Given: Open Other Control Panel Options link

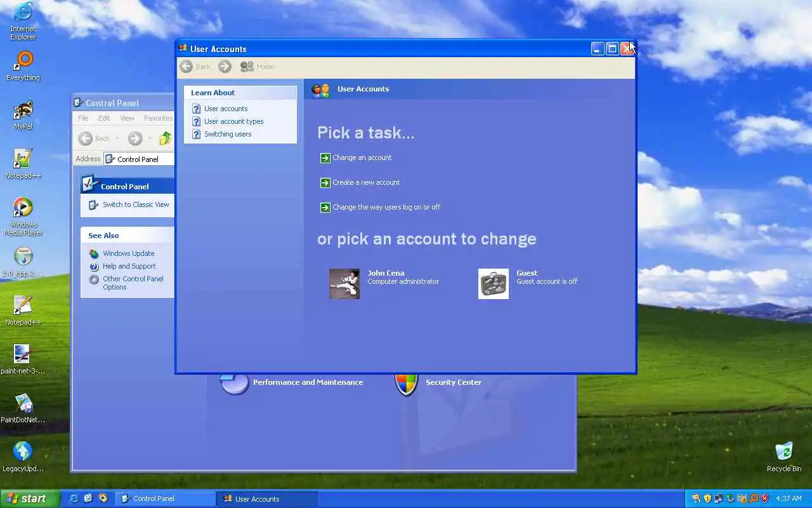Looking at the screenshot, I should (x=133, y=283).
